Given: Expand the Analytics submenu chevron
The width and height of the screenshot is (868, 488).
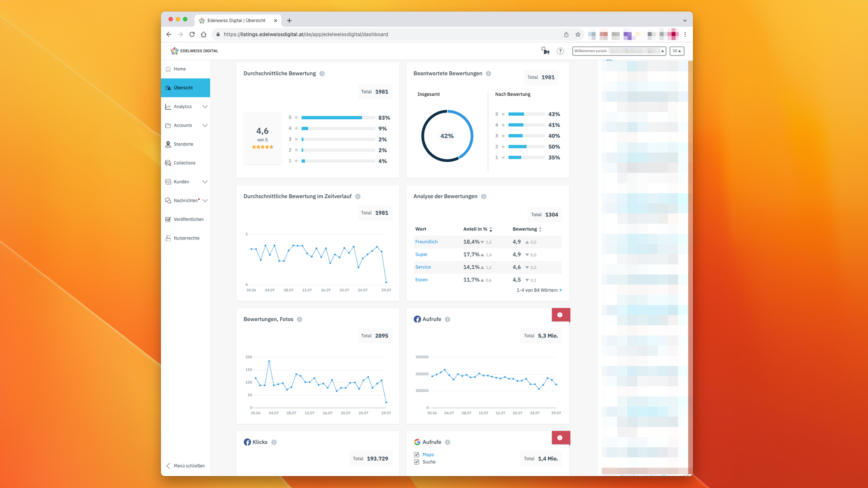Looking at the screenshot, I should tap(205, 107).
